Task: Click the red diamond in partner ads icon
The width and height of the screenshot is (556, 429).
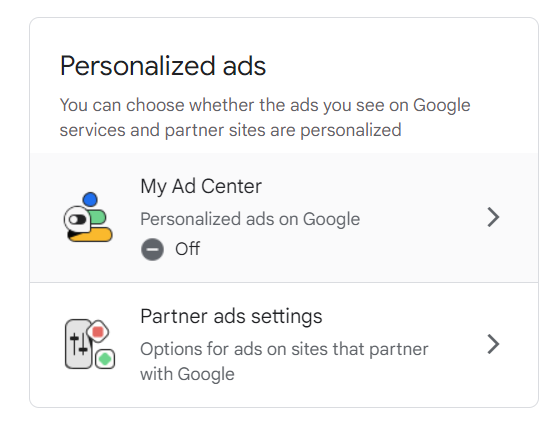Action: [98, 332]
